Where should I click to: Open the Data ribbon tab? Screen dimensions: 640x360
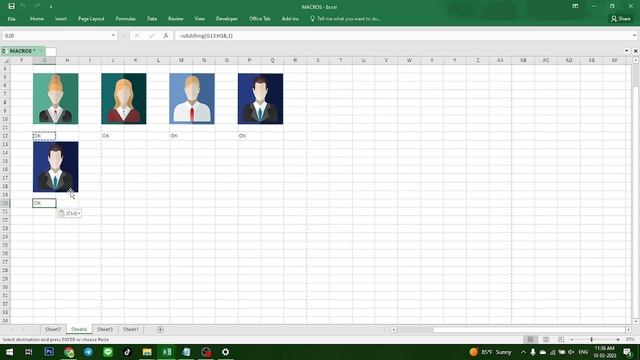click(x=152, y=19)
